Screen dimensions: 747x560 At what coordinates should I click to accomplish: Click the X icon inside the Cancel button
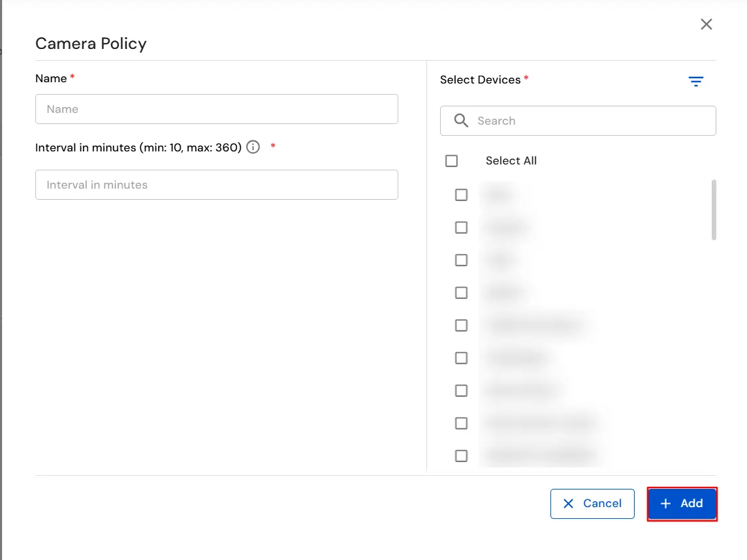pyautogui.click(x=568, y=503)
